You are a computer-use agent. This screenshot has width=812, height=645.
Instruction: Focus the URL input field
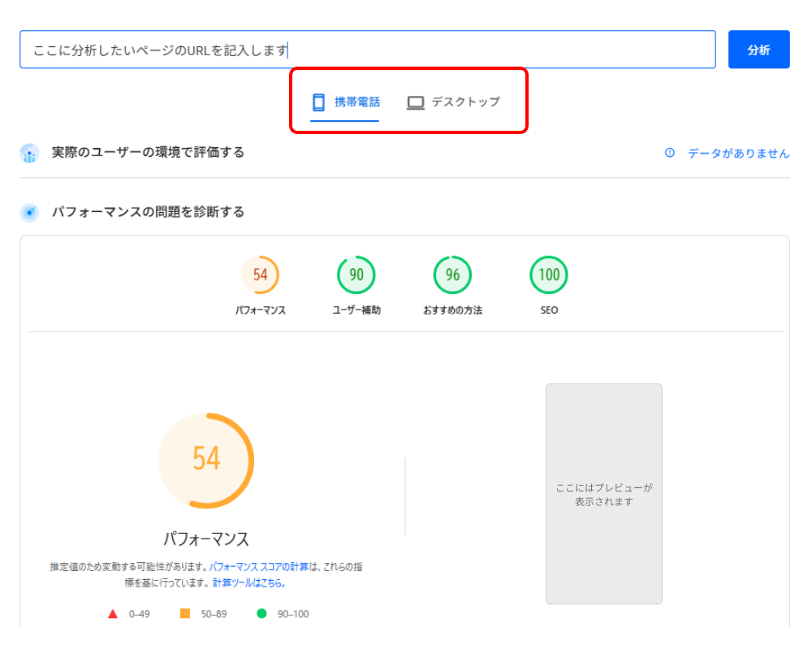(x=367, y=50)
